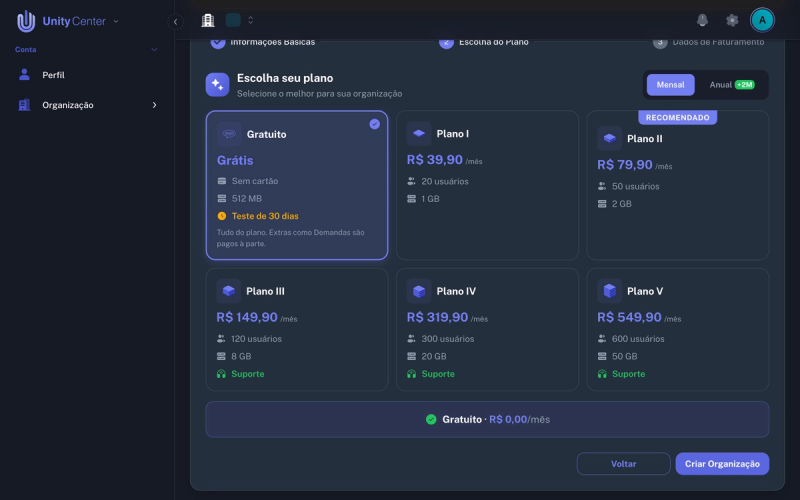800x500 pixels.
Task: Click the Teste de 30 dias clock icon
Action: [221, 216]
